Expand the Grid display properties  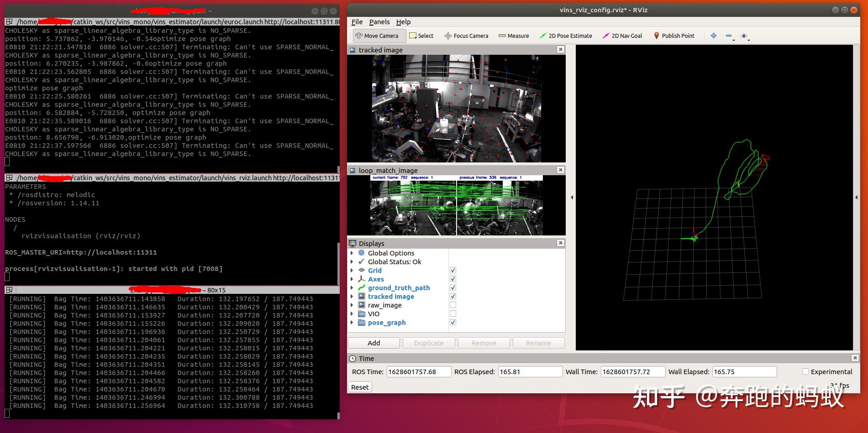352,270
